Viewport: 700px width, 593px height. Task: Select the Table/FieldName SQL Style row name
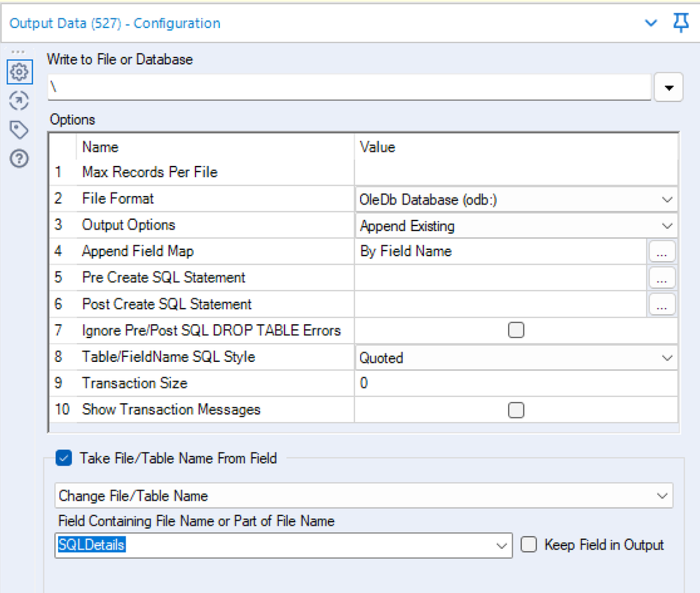coord(168,357)
